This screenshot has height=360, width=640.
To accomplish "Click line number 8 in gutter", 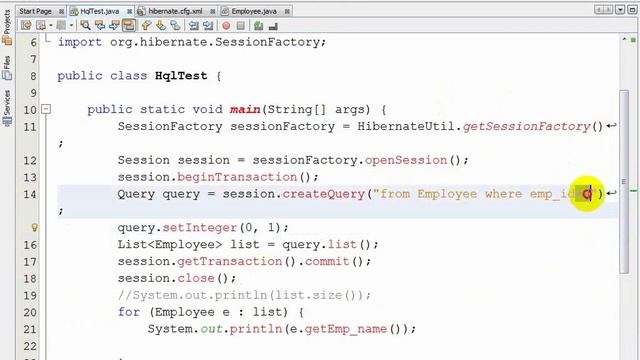I will (x=33, y=76).
